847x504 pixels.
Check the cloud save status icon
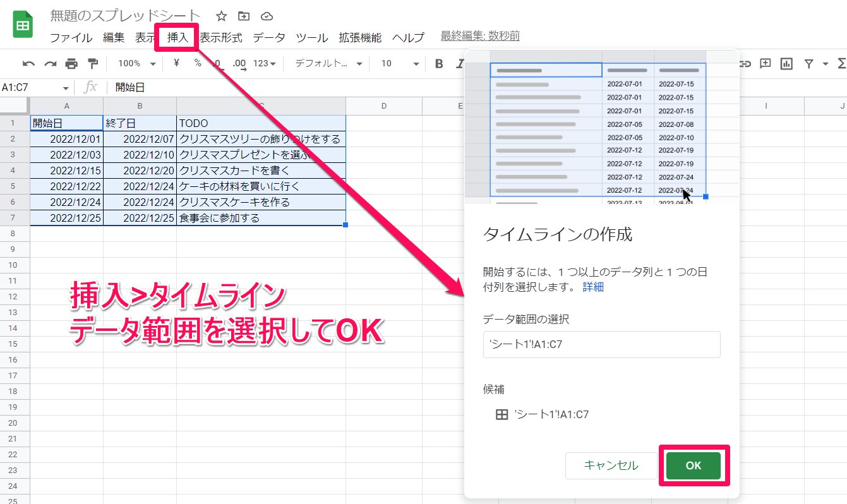tap(267, 16)
